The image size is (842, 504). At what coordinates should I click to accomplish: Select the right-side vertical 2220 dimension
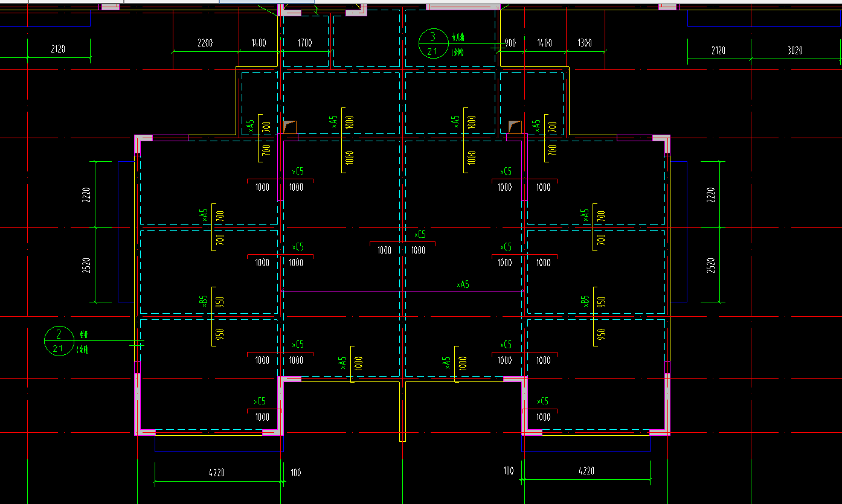(710, 194)
